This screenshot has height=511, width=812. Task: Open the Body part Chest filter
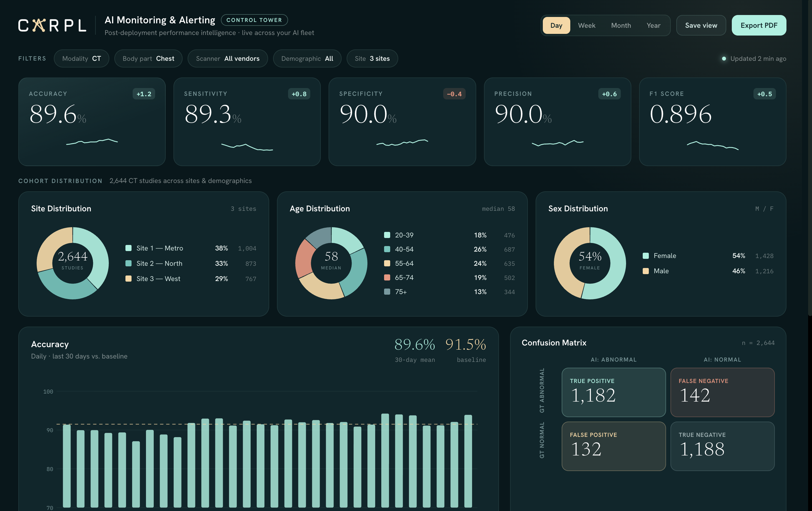point(148,58)
